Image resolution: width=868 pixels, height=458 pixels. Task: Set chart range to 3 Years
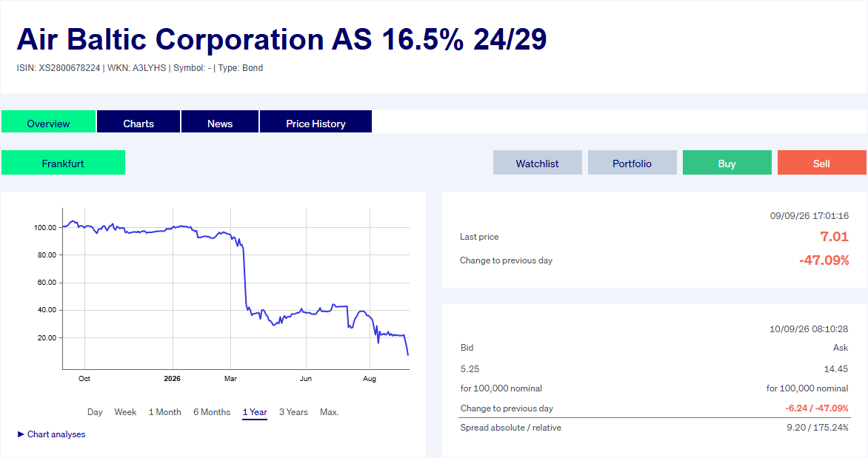[x=293, y=412]
